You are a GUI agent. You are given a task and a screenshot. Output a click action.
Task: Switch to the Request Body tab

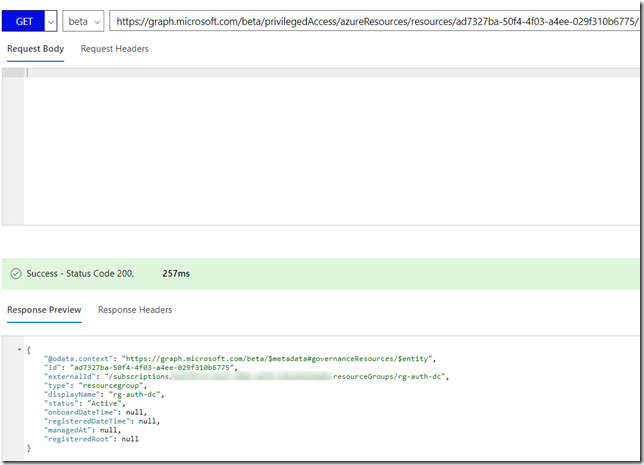(x=36, y=49)
